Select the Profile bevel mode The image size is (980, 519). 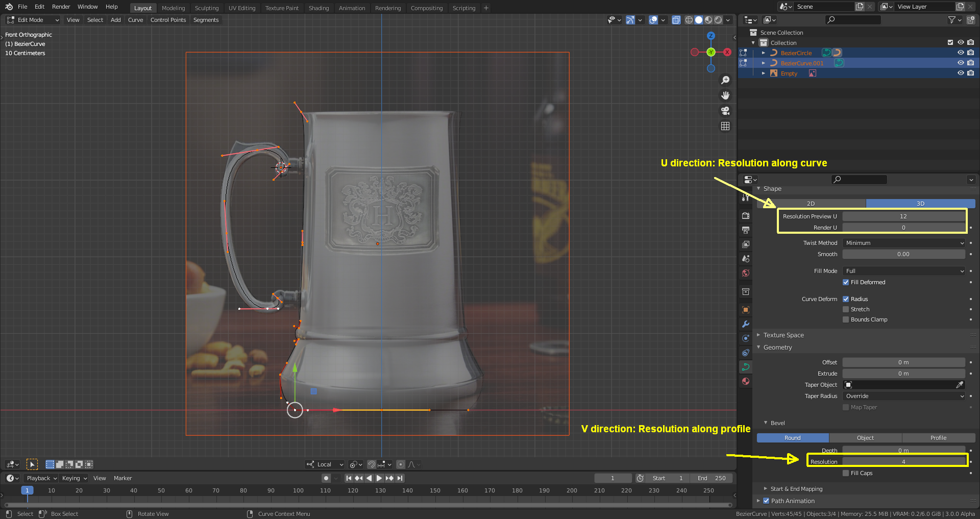tap(938, 438)
